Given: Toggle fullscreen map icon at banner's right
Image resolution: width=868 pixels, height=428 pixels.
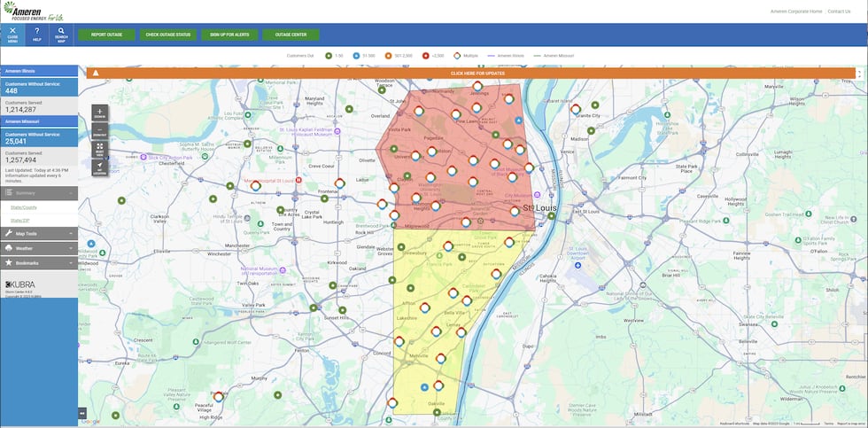Looking at the screenshot, I should (x=860, y=73).
